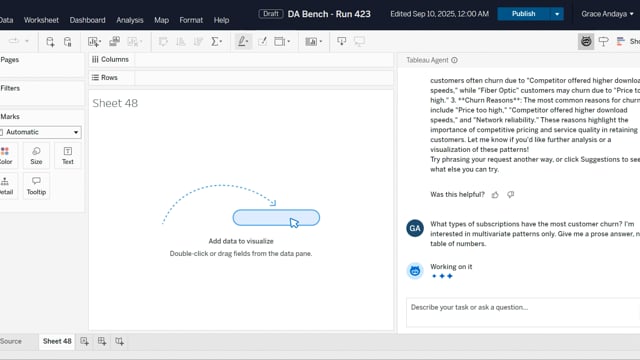Open the show/hide cards dropdown icon
The height and width of the screenshot is (360, 640).
[313, 42]
